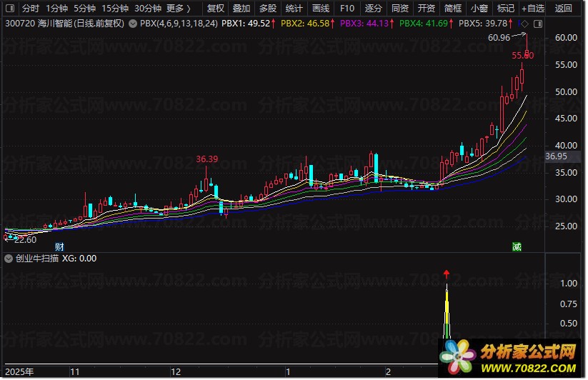Open the 统计 statistics tool
This screenshot has width=588, height=380.
coord(294,8)
